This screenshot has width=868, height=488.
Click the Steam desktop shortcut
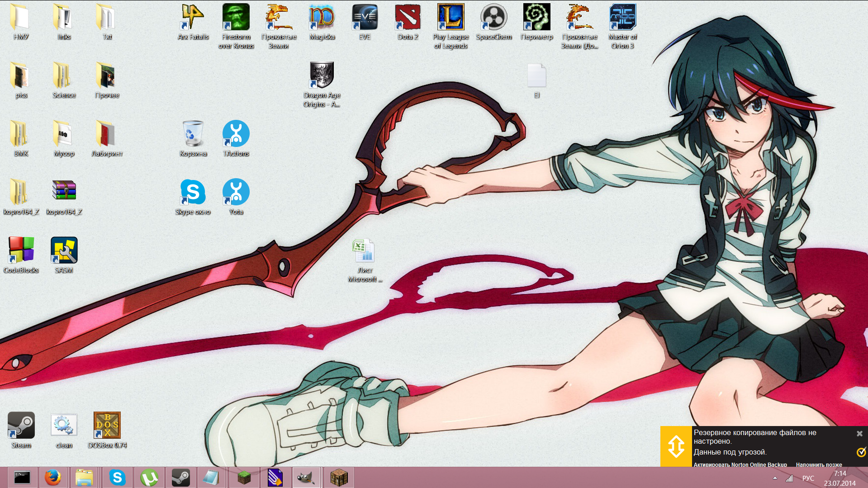tap(21, 430)
